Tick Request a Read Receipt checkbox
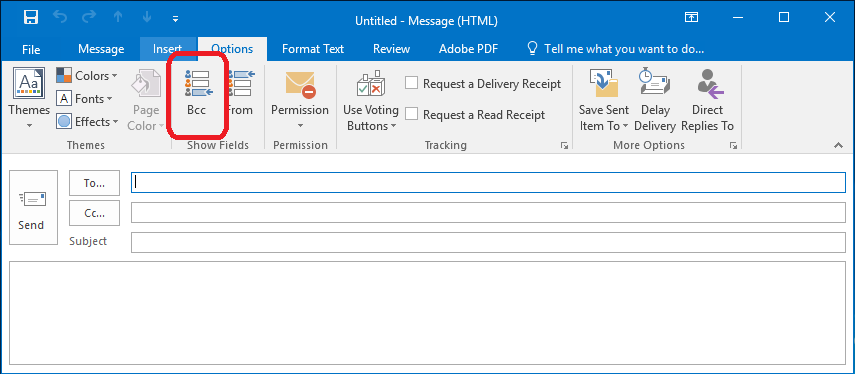The image size is (855, 374). (x=412, y=114)
